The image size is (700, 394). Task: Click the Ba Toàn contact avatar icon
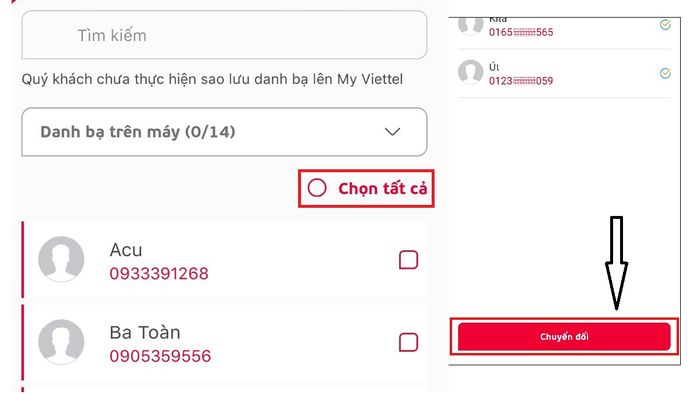(61, 342)
